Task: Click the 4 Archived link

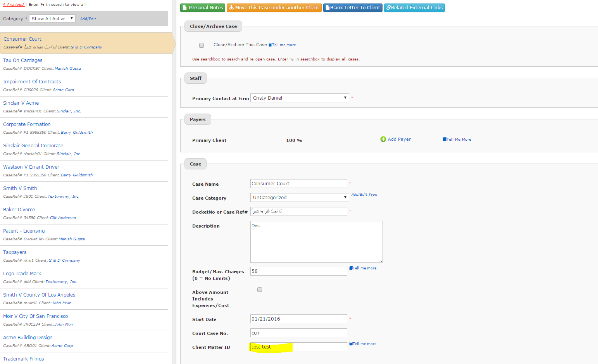Action: (14, 5)
